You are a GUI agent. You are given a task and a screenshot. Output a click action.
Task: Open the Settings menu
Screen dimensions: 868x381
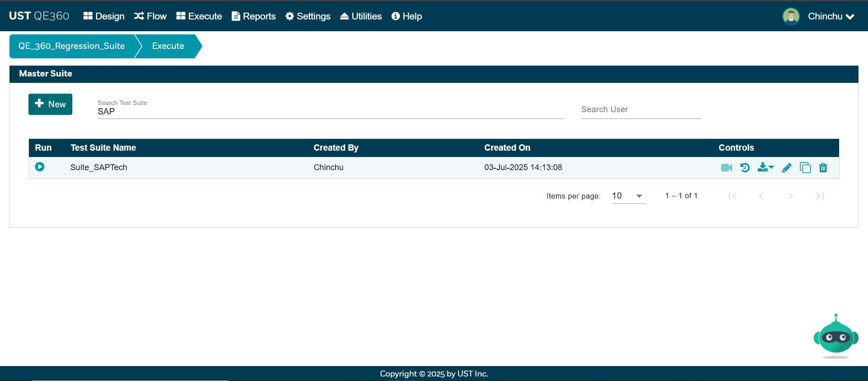pyautogui.click(x=308, y=16)
